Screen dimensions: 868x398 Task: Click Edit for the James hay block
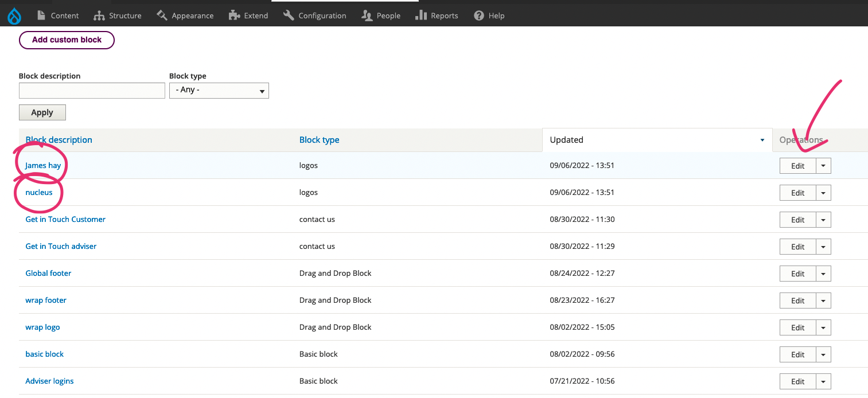click(798, 166)
